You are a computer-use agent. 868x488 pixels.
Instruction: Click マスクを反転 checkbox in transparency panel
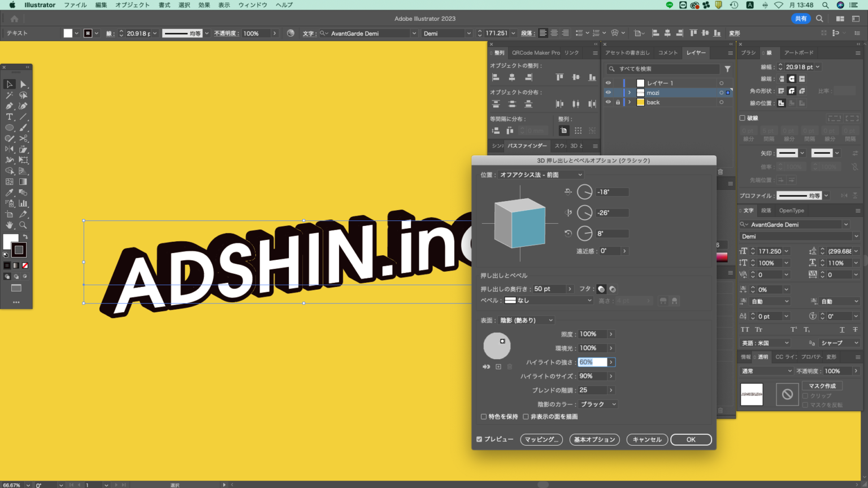pyautogui.click(x=805, y=405)
